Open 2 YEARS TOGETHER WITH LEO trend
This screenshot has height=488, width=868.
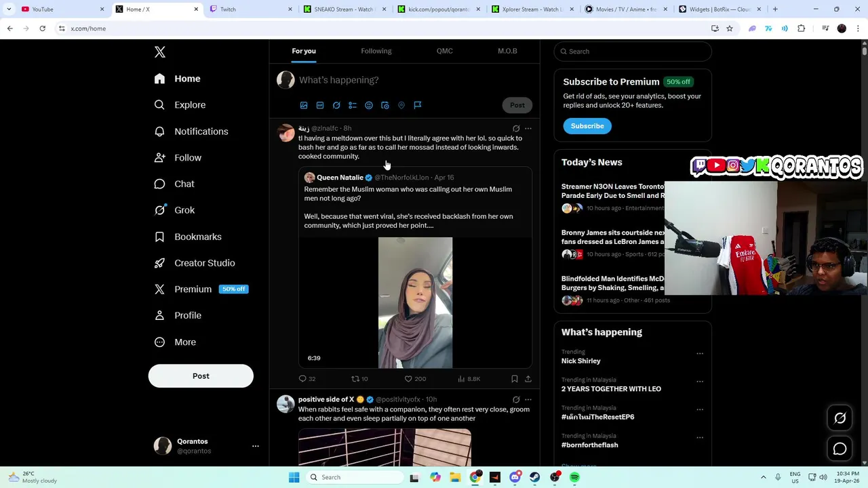coord(611,389)
